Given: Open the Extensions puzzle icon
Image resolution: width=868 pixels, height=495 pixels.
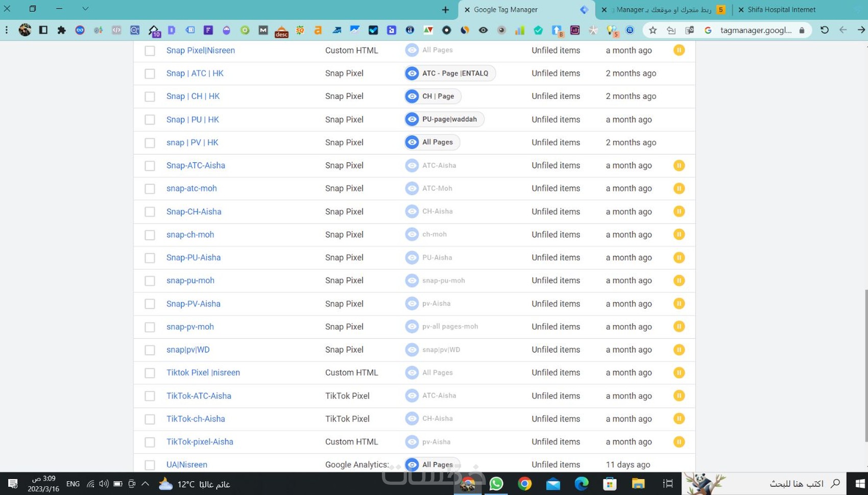Looking at the screenshot, I should [62, 30].
